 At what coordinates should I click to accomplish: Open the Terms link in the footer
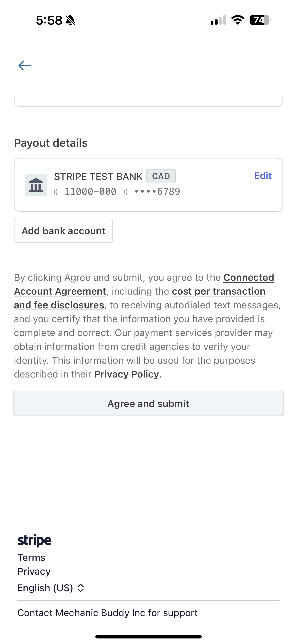click(32, 557)
